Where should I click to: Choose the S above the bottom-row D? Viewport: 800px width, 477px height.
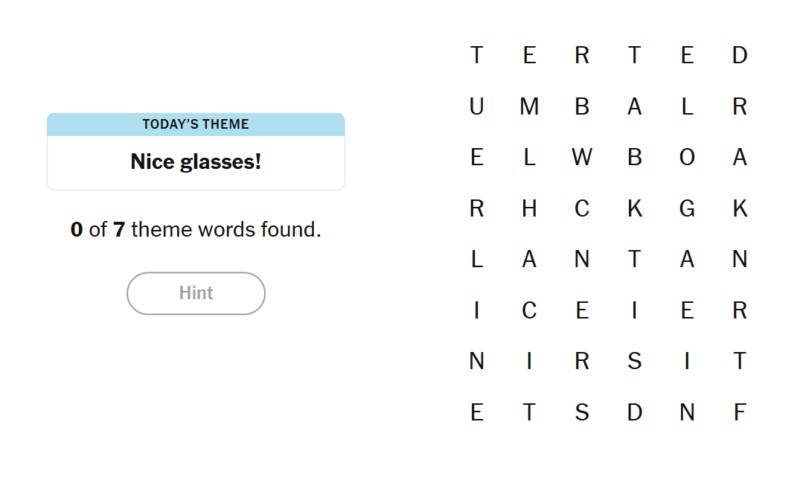pyautogui.click(x=634, y=362)
